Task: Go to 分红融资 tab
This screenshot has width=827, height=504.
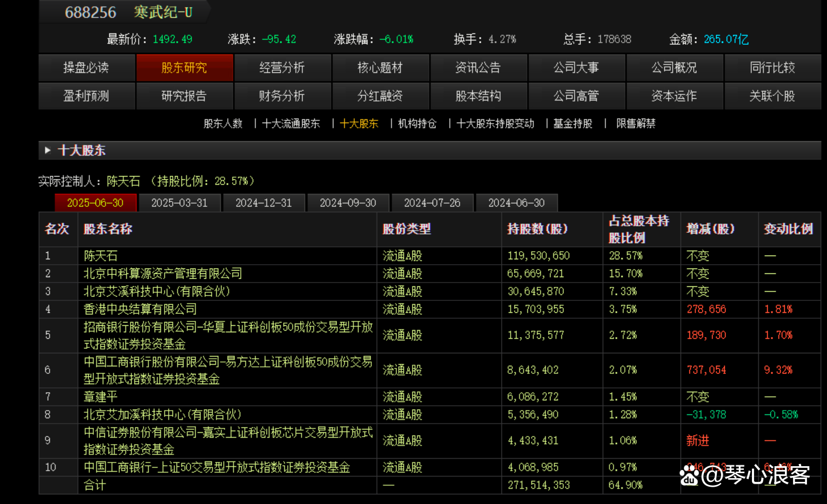Action: click(x=380, y=96)
